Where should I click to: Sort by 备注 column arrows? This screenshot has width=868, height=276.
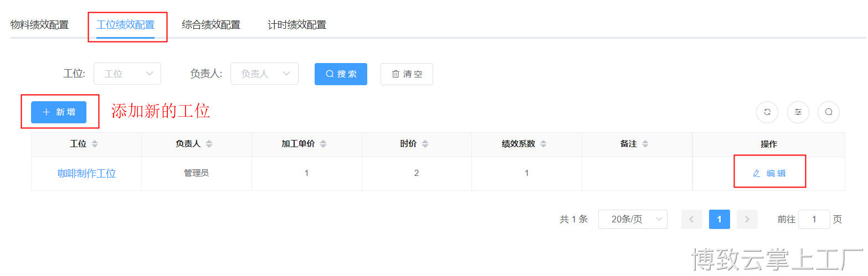click(645, 144)
